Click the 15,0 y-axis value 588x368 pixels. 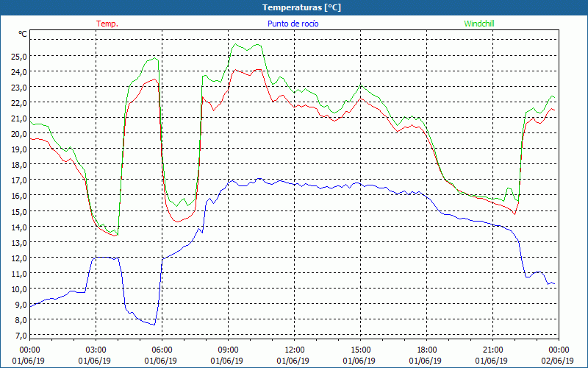(20, 211)
